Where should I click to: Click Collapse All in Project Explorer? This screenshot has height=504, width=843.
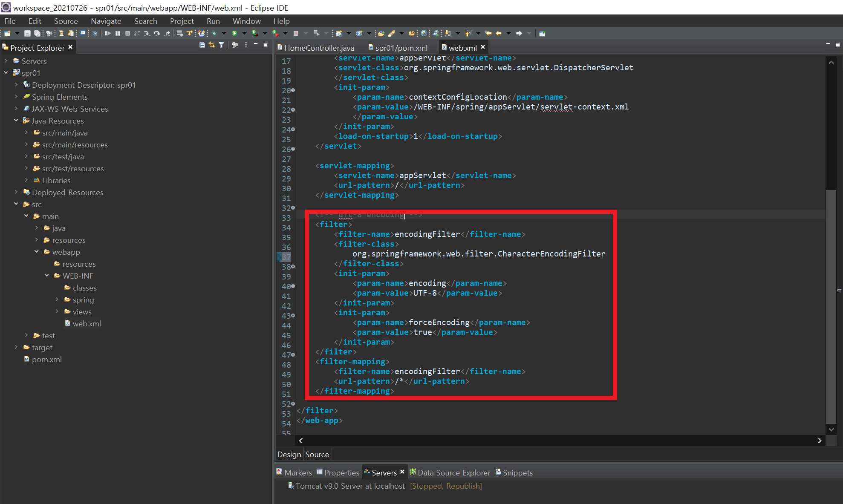(x=202, y=45)
